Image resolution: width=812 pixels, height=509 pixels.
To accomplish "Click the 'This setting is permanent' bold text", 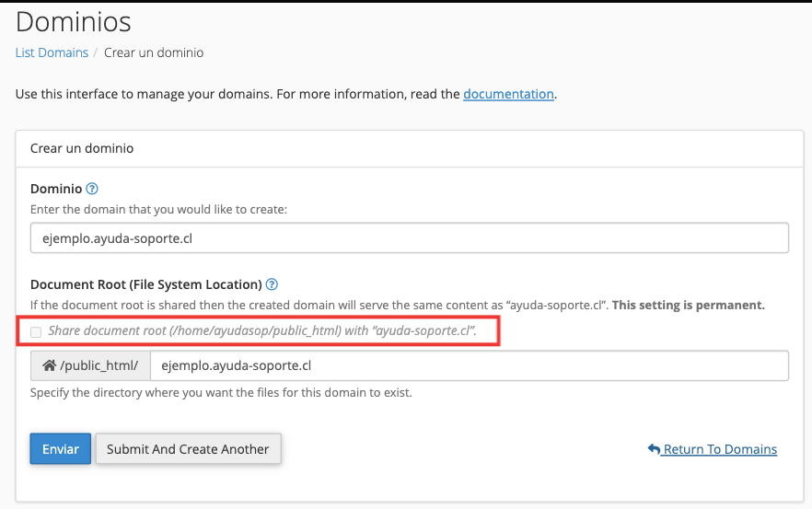I will [x=689, y=305].
